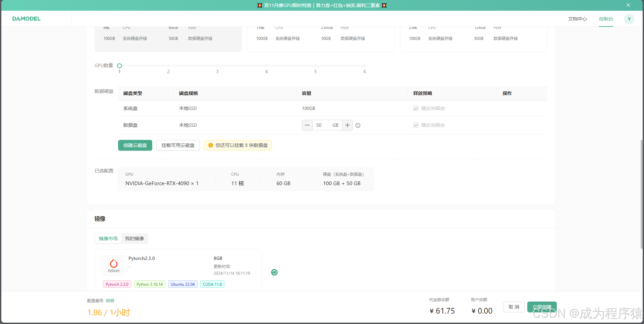This screenshot has width=644, height=324.
Task: Switch to the 镜像市场 tab
Action: click(x=108, y=238)
